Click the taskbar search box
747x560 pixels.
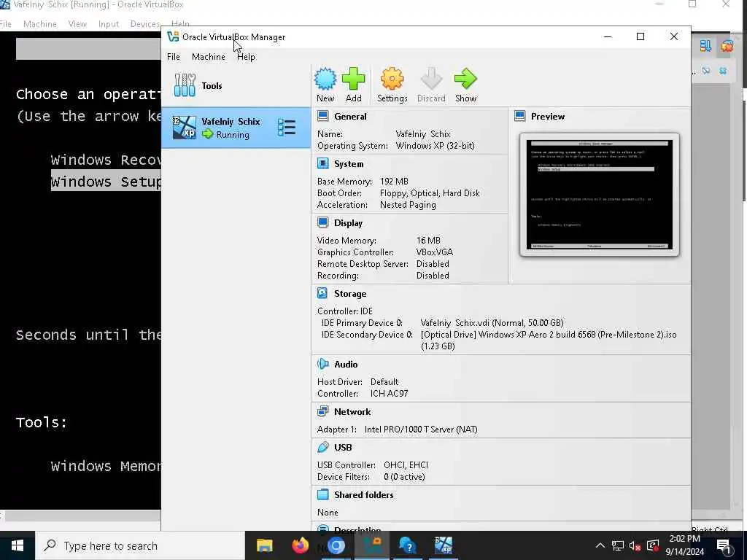point(140,545)
